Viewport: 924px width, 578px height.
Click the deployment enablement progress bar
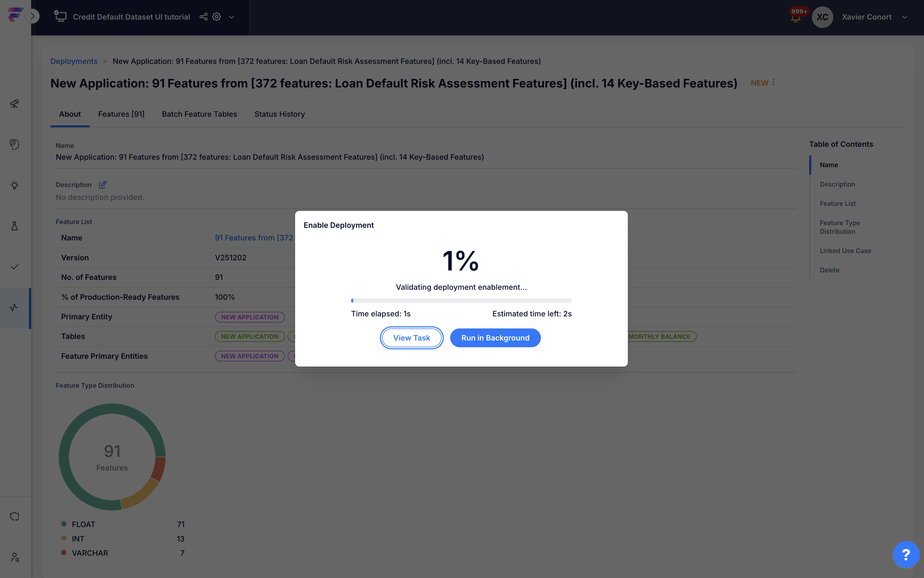click(x=461, y=301)
